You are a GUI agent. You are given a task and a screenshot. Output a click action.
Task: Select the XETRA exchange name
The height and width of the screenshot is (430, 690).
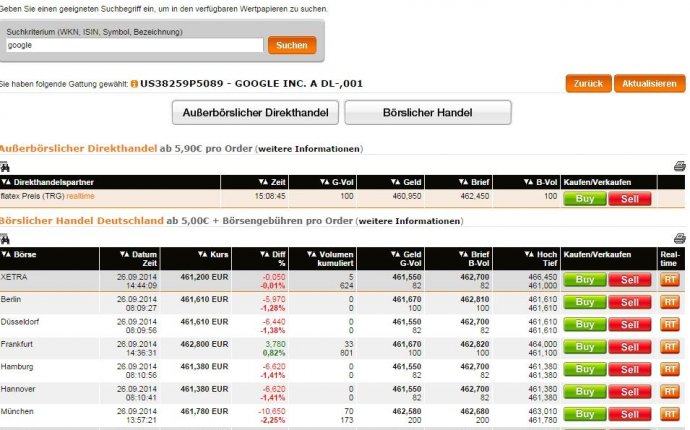coord(14,277)
